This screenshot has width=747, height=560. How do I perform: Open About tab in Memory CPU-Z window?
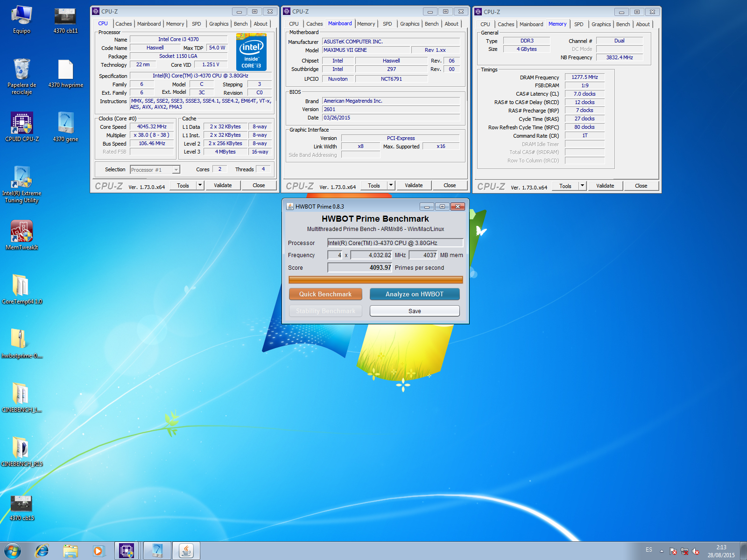pyautogui.click(x=643, y=24)
